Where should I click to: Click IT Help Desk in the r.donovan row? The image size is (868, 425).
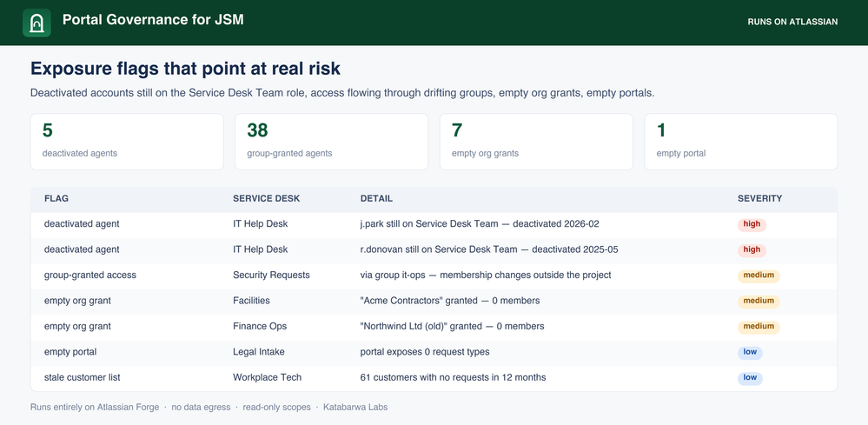(260, 249)
